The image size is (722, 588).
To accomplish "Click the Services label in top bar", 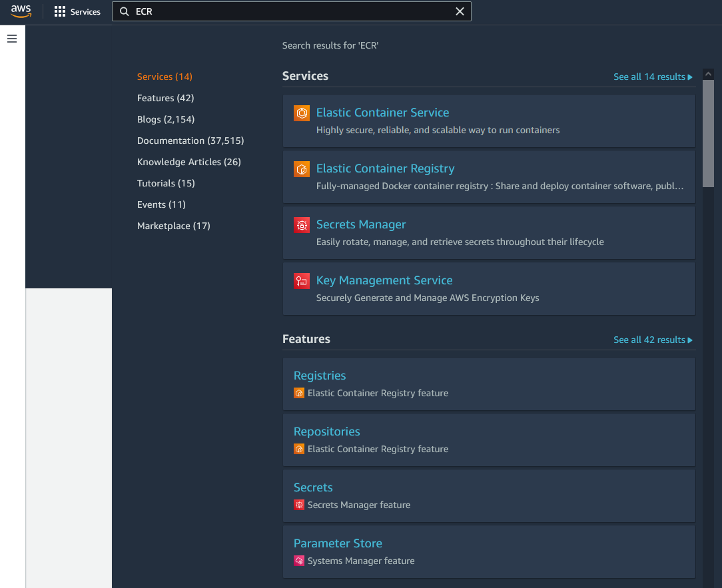I will pyautogui.click(x=85, y=12).
